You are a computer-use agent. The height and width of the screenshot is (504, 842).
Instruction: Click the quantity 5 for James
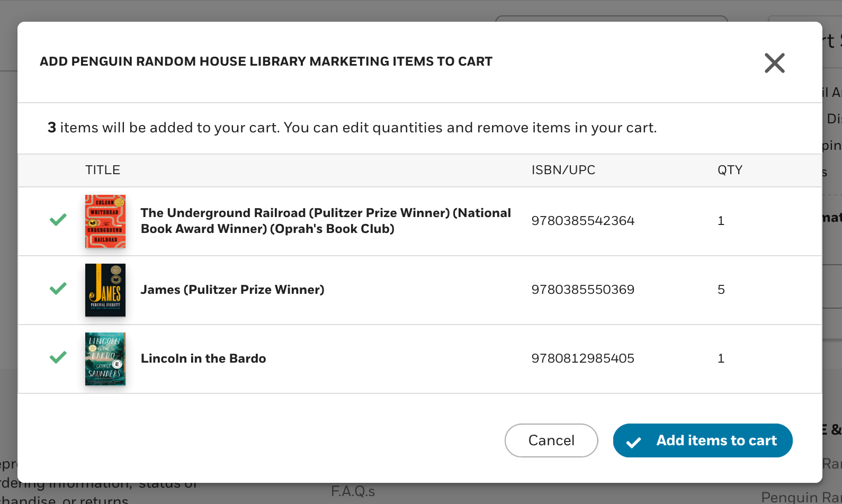click(721, 290)
